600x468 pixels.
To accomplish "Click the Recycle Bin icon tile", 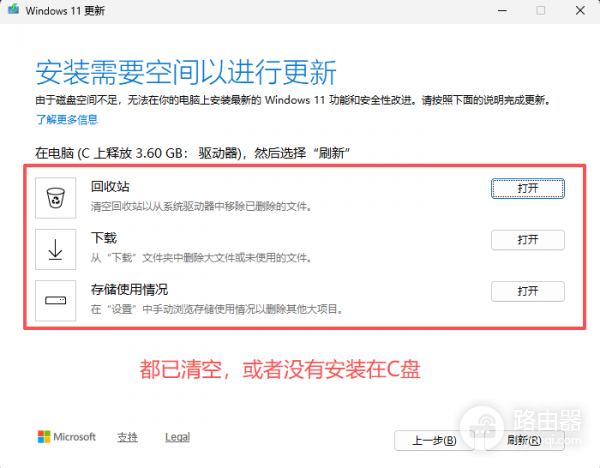I will click(x=55, y=198).
